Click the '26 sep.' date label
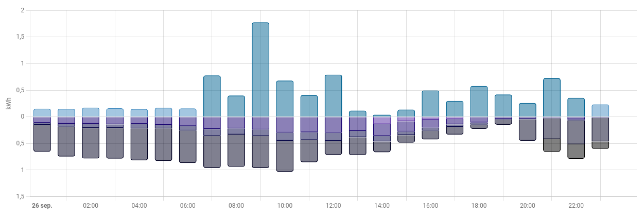 [x=42, y=206]
